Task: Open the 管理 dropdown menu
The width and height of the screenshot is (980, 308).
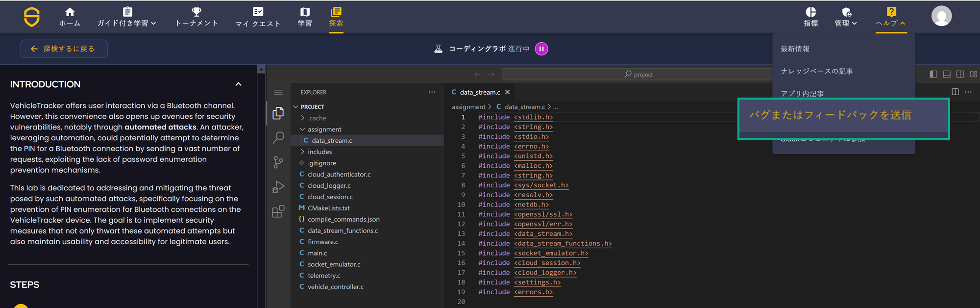Action: 846,17
